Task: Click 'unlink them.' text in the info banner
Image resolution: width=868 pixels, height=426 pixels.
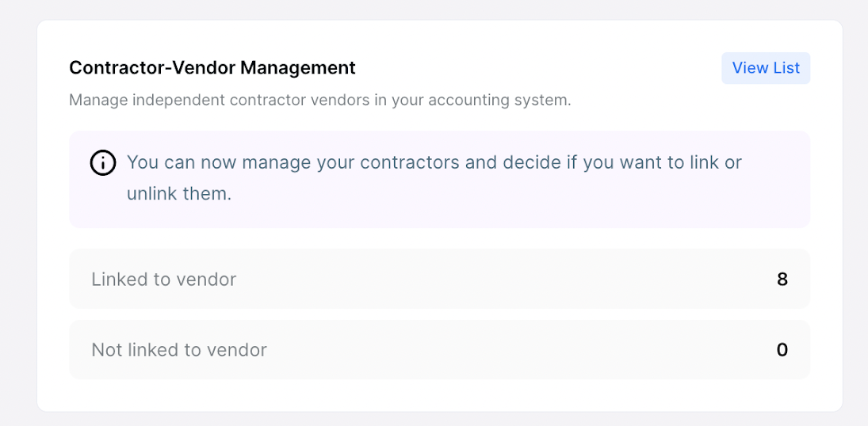Action: (179, 194)
